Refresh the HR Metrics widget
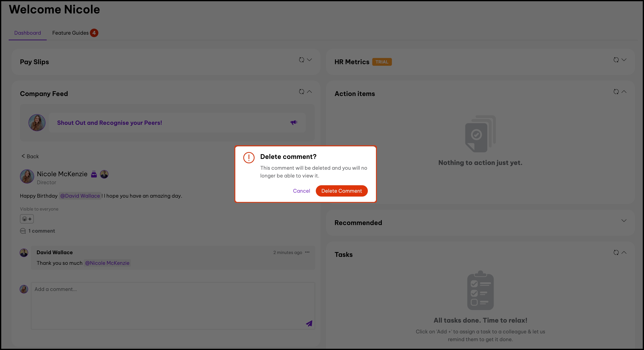Screen dimensions: 644x350 coord(616,60)
